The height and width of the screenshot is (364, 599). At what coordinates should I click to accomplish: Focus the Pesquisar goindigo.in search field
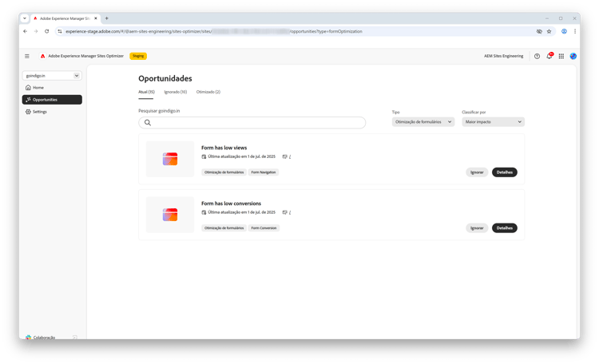click(252, 123)
